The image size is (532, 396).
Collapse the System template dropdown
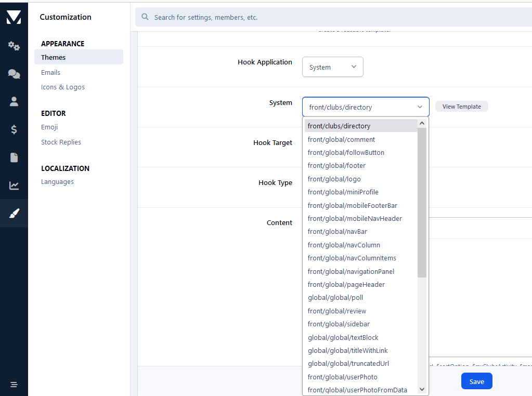[365, 107]
